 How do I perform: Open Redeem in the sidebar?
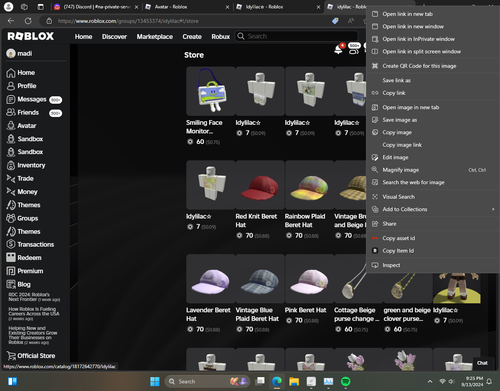tap(24, 258)
